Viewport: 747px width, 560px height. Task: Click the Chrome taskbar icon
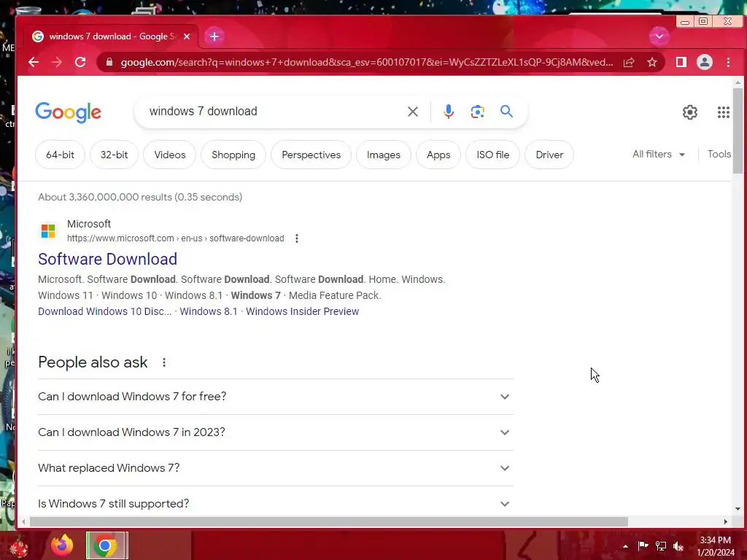[107, 545]
